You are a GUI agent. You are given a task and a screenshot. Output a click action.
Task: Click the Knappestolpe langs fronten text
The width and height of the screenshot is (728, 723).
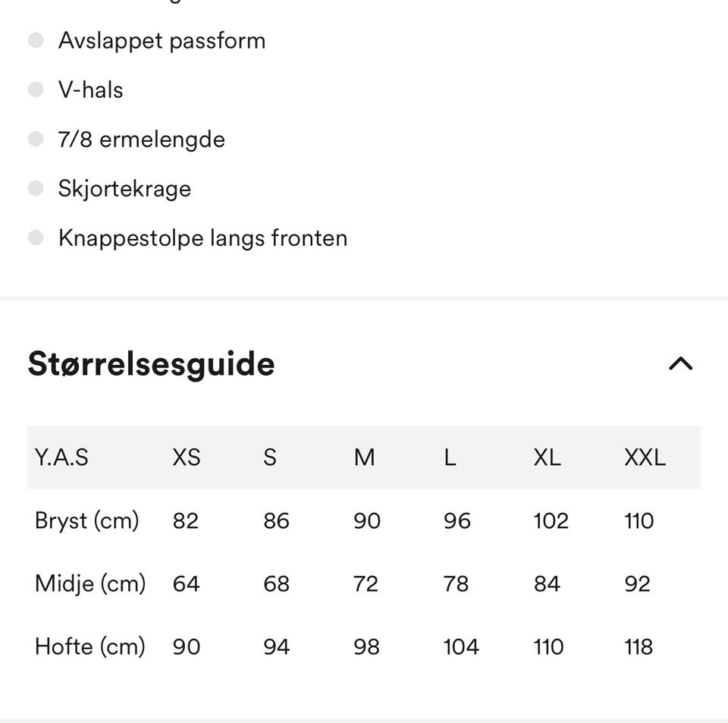tap(203, 238)
